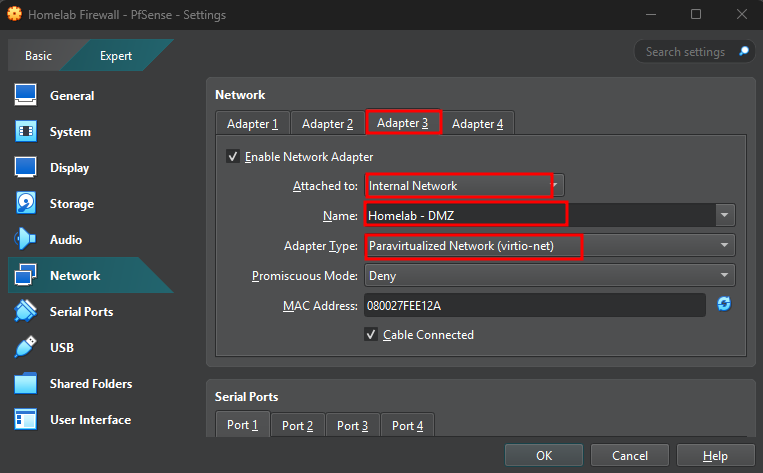Open the Port 2 serial tab

(297, 425)
